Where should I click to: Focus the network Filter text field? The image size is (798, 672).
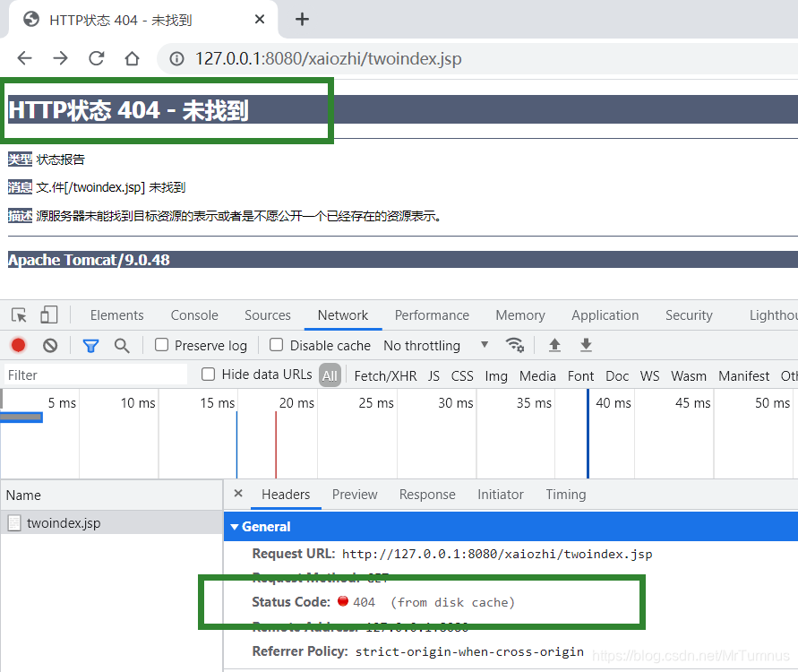tap(96, 375)
